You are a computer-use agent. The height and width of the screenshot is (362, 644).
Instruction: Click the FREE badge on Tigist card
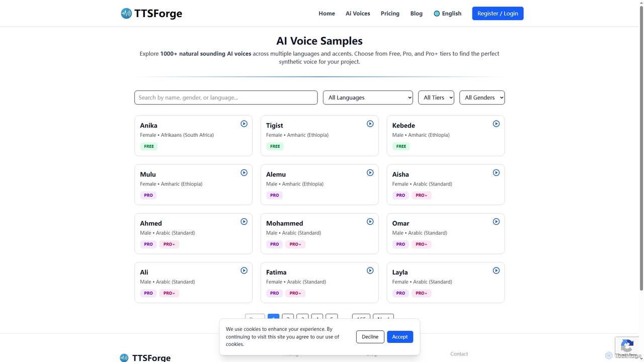click(x=275, y=146)
